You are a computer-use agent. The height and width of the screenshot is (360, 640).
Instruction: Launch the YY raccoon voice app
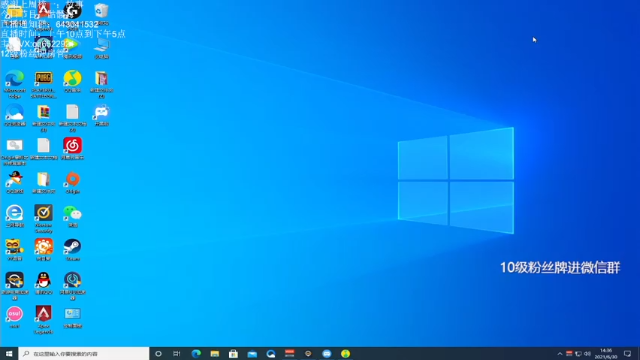14,247
